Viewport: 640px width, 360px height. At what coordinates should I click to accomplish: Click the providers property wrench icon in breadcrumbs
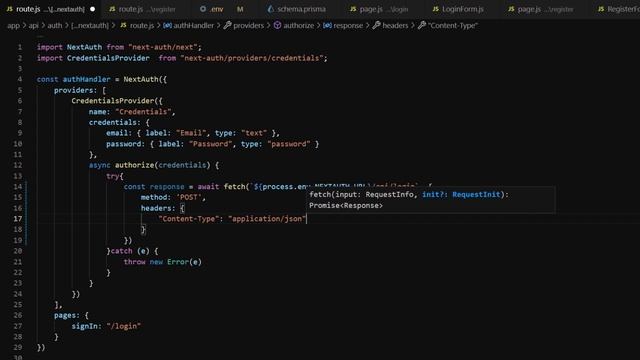(227, 25)
